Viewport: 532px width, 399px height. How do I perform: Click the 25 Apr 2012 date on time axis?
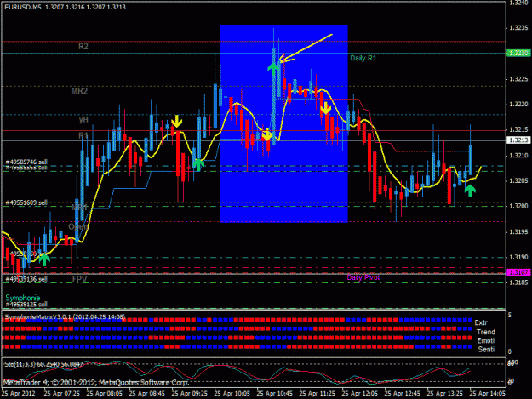point(19,394)
